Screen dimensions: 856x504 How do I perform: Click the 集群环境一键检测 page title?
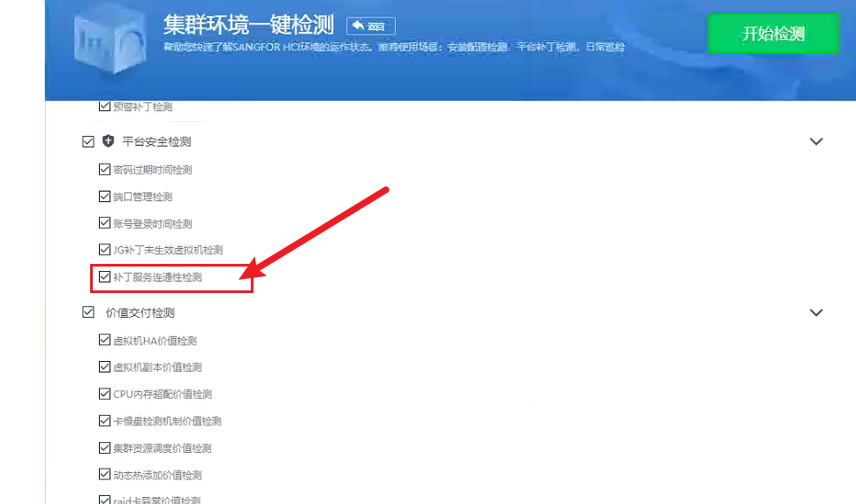tap(248, 25)
